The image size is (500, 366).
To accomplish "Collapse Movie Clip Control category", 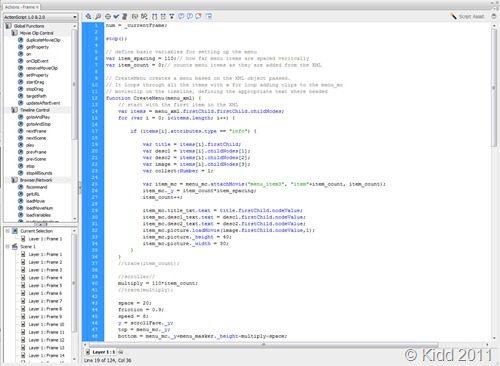I will click(x=14, y=33).
